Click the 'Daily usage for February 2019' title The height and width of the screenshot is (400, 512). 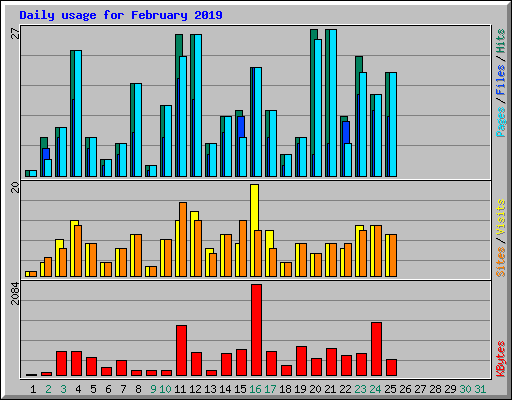pyautogui.click(x=121, y=15)
